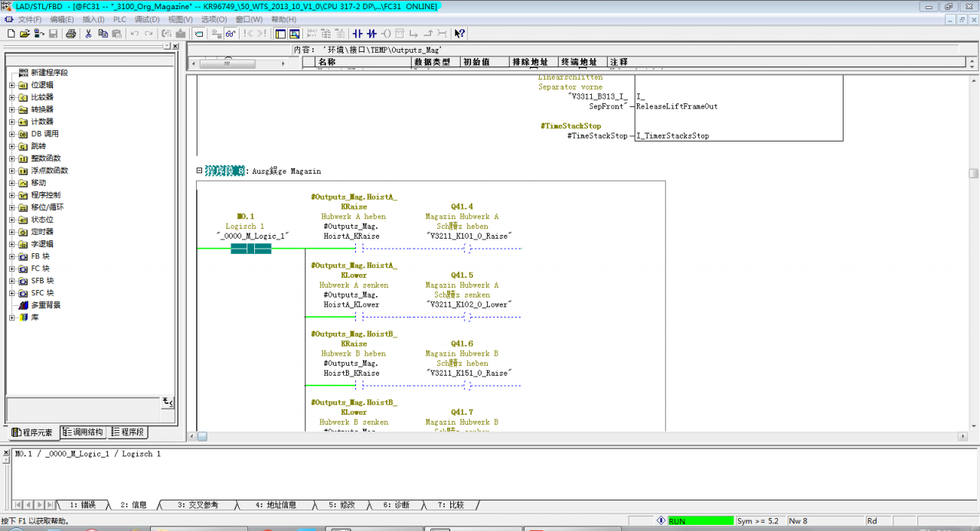Click the Open folder toolbar icon
This screenshot has width=980, height=531.
24,34
